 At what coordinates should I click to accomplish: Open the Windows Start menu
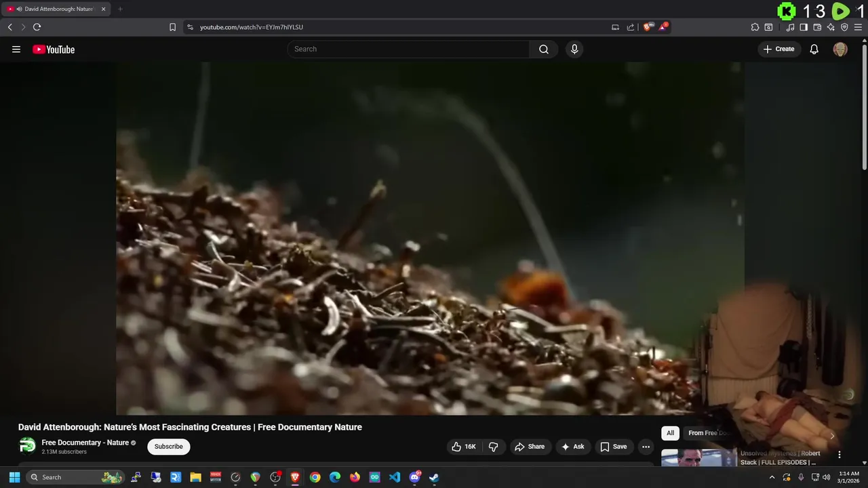(14, 477)
